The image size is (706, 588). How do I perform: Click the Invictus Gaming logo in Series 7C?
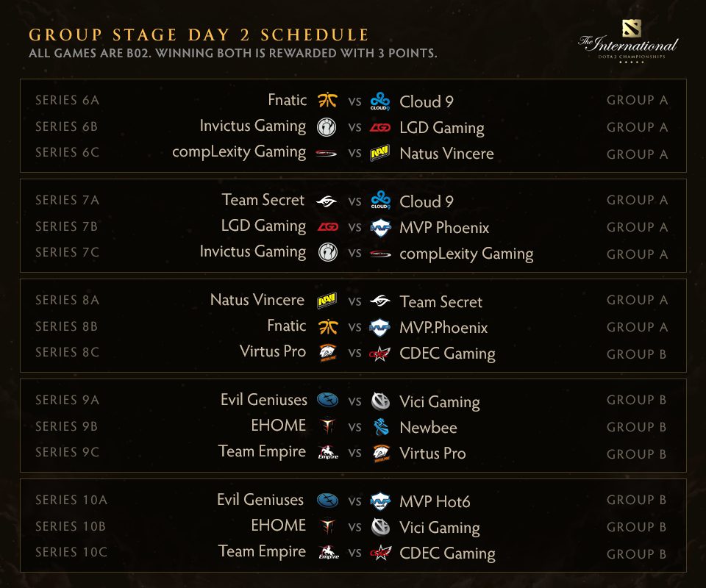[327, 253]
